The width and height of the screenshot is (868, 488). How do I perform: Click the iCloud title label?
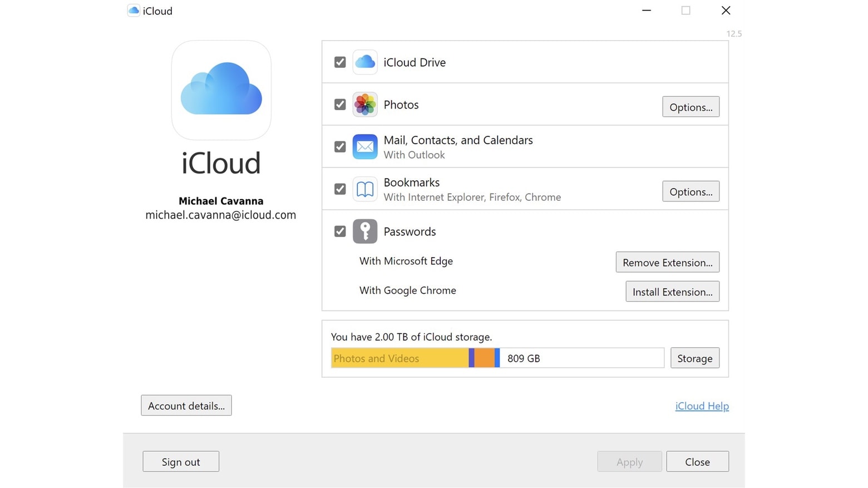157,11
